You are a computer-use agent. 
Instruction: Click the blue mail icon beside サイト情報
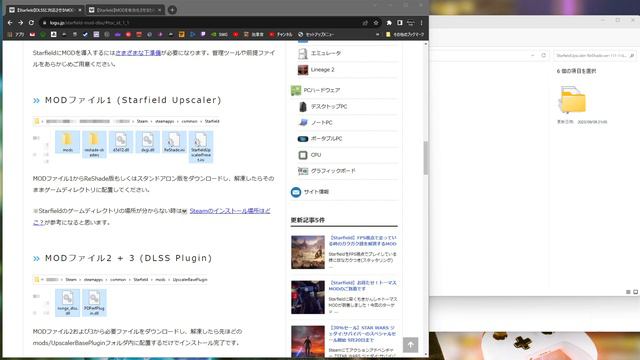click(x=296, y=192)
